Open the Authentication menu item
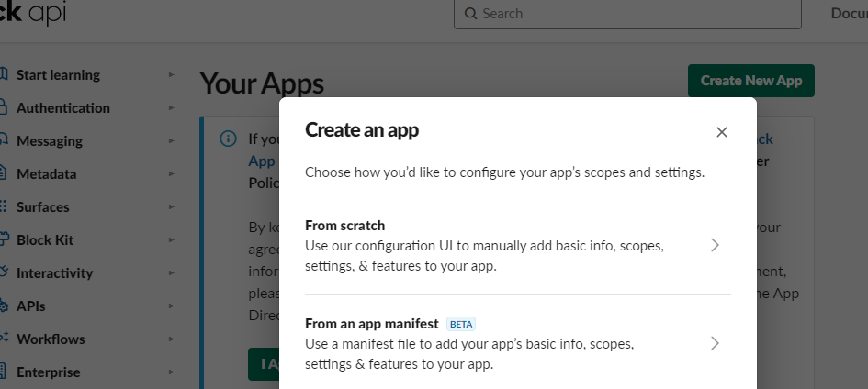 tap(63, 108)
